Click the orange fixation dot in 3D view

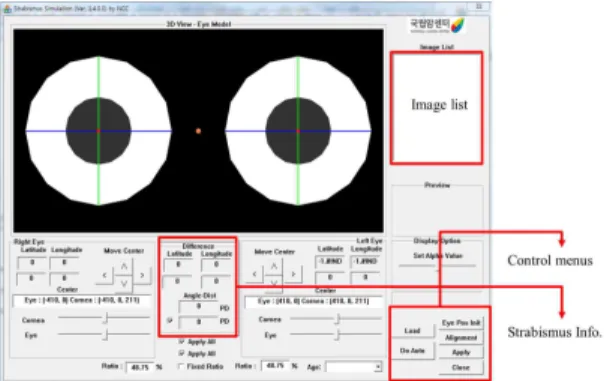pos(198,131)
